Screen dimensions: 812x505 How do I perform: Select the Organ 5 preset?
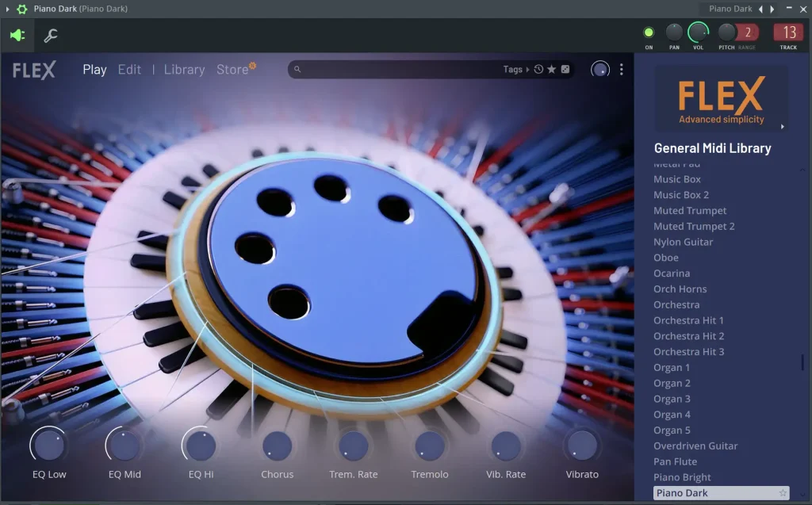[x=672, y=430]
